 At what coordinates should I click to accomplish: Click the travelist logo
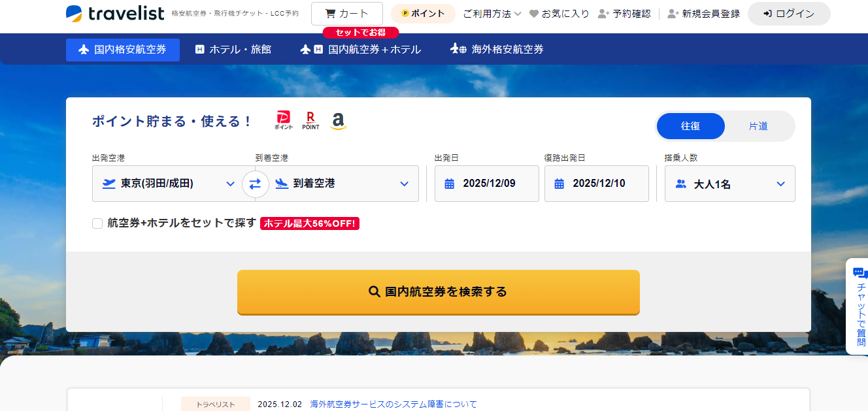(115, 13)
